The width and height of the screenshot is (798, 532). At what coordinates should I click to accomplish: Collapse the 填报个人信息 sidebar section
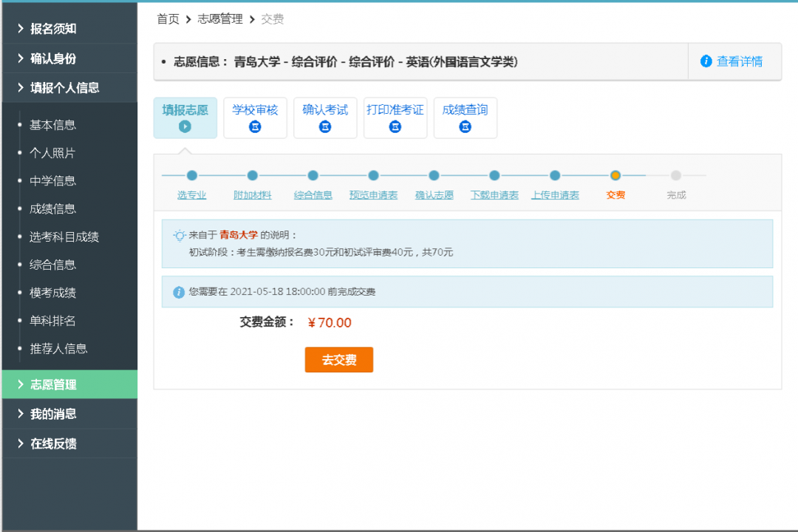(64, 88)
